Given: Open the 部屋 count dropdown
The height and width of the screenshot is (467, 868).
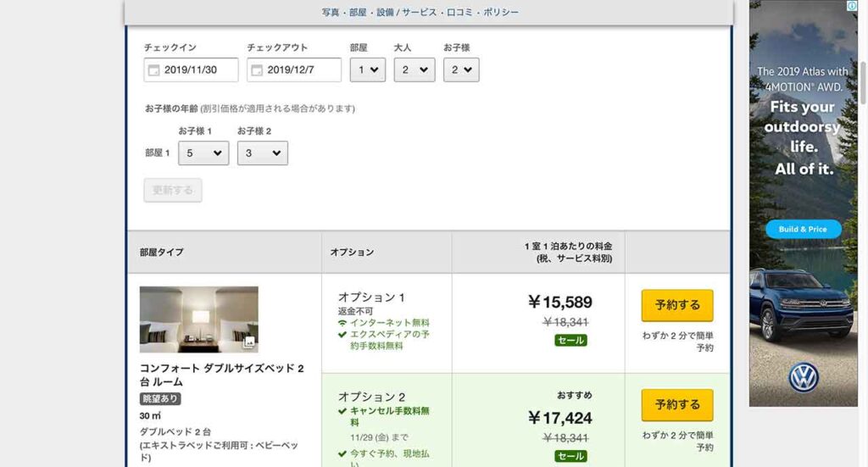Looking at the screenshot, I should [x=368, y=70].
